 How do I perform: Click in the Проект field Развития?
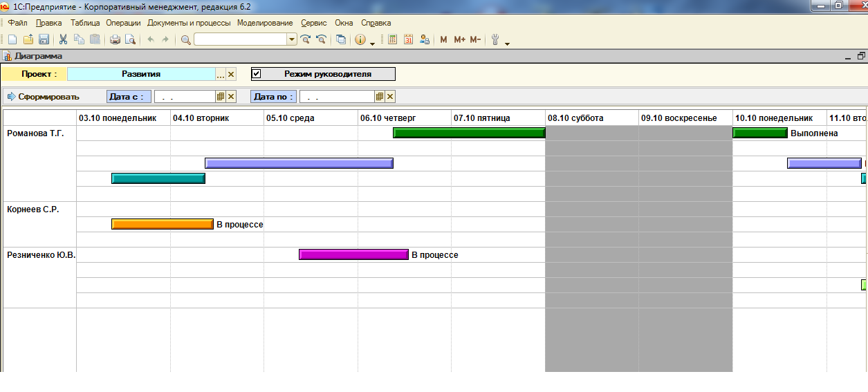click(x=141, y=74)
